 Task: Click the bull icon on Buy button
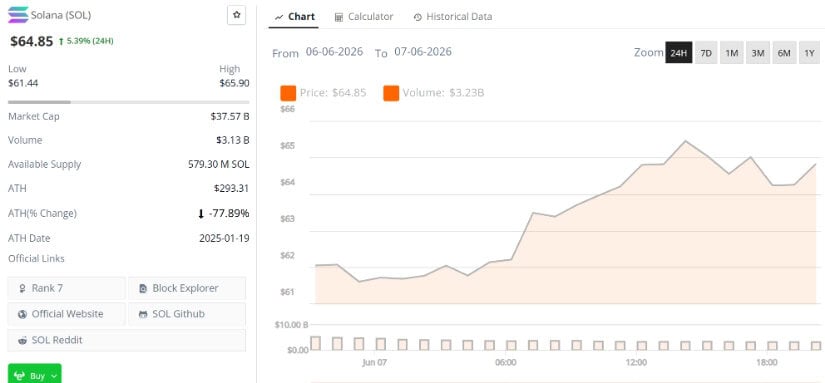pyautogui.click(x=19, y=376)
